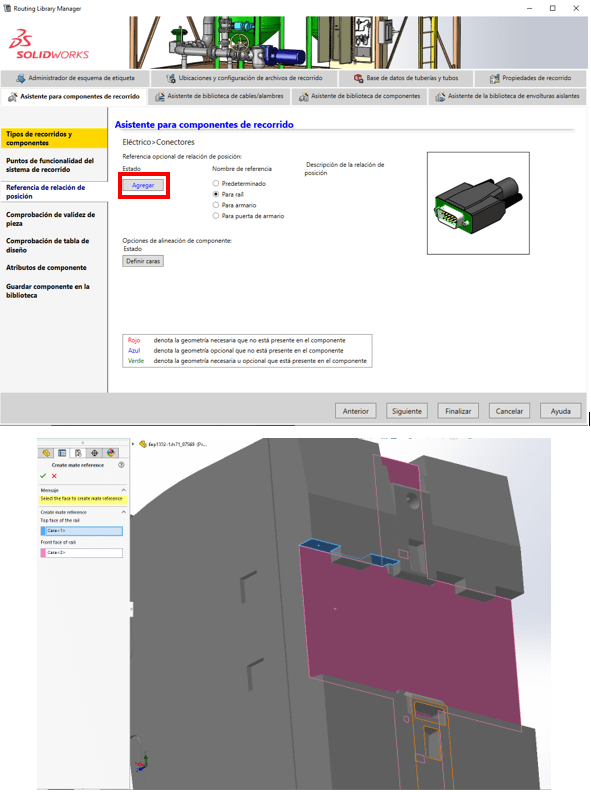Open Base de datos de tuberías y tubos tab
Screen dimensions: 591x792
pos(407,78)
